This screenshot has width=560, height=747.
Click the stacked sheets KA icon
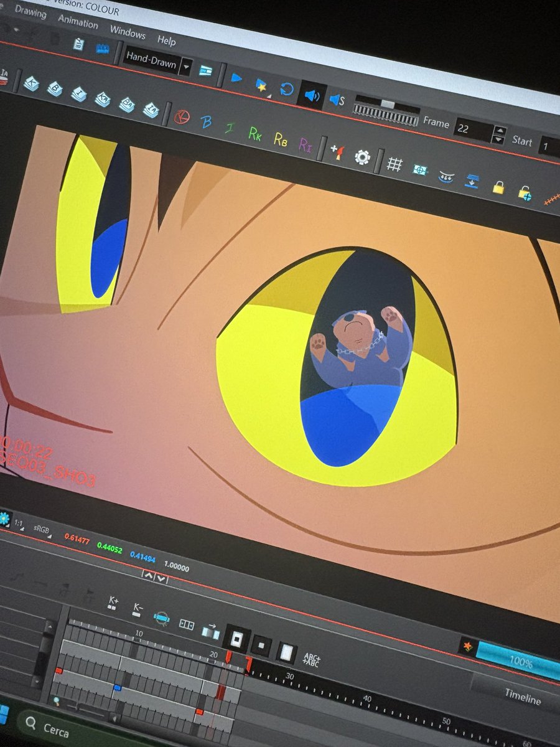tap(103, 99)
